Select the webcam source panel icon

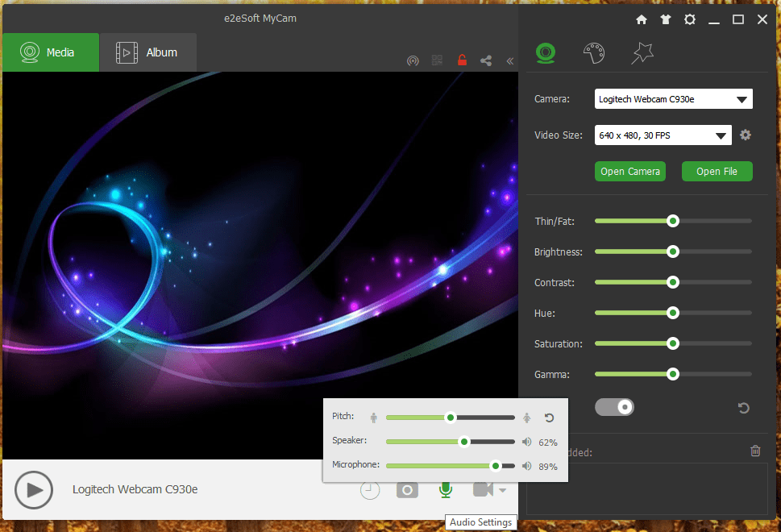(546, 53)
